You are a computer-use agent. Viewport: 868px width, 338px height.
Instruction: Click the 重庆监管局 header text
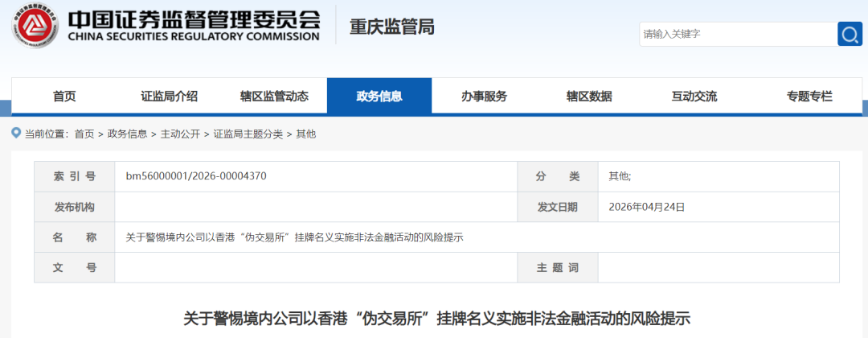[392, 27]
